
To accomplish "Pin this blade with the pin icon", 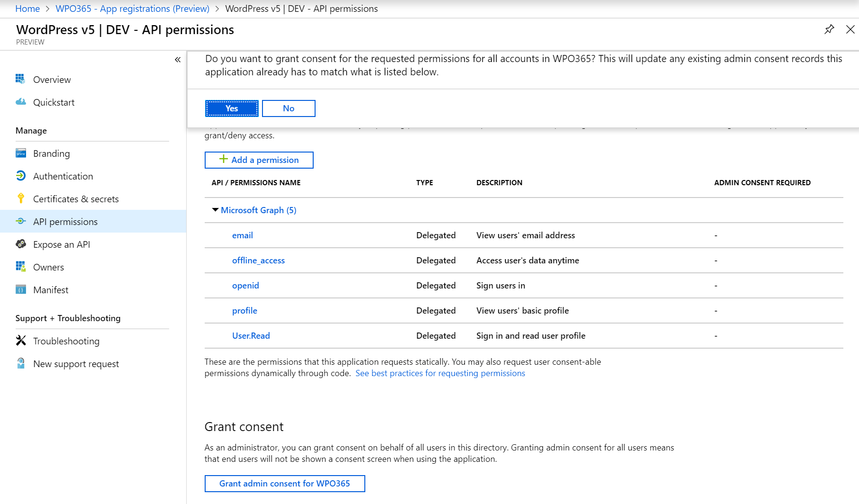I will [x=829, y=29].
